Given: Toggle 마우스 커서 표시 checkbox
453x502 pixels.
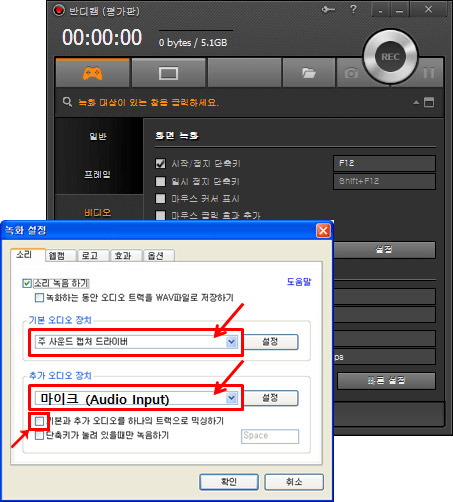Looking at the screenshot, I should 160,199.
